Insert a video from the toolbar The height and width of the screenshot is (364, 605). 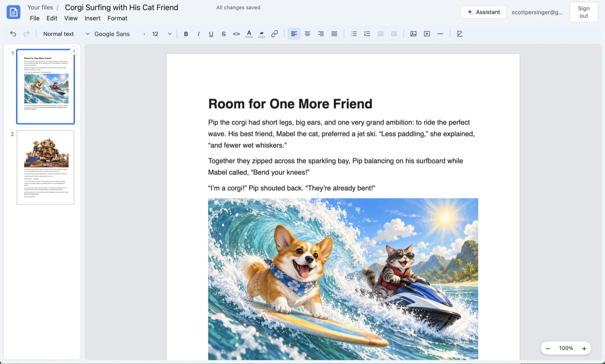coord(427,34)
